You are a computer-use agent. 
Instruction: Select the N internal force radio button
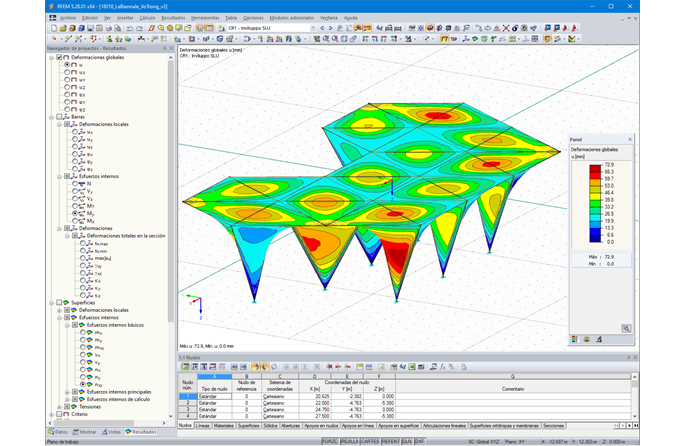click(75, 184)
